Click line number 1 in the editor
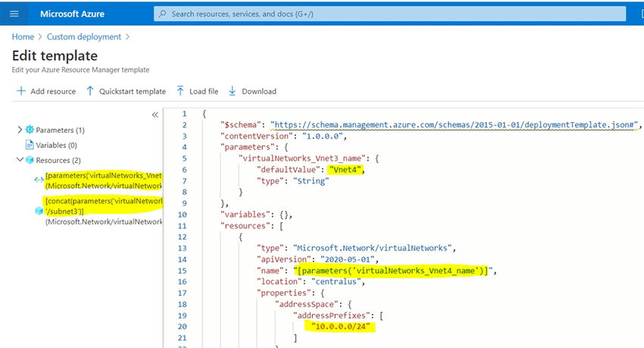This screenshot has width=644, height=348. (184, 114)
